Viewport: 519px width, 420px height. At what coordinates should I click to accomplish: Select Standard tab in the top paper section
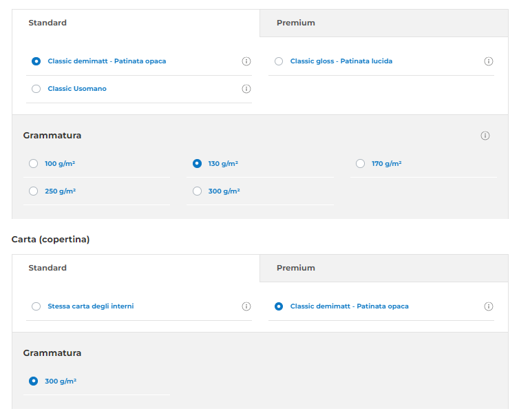tap(47, 23)
